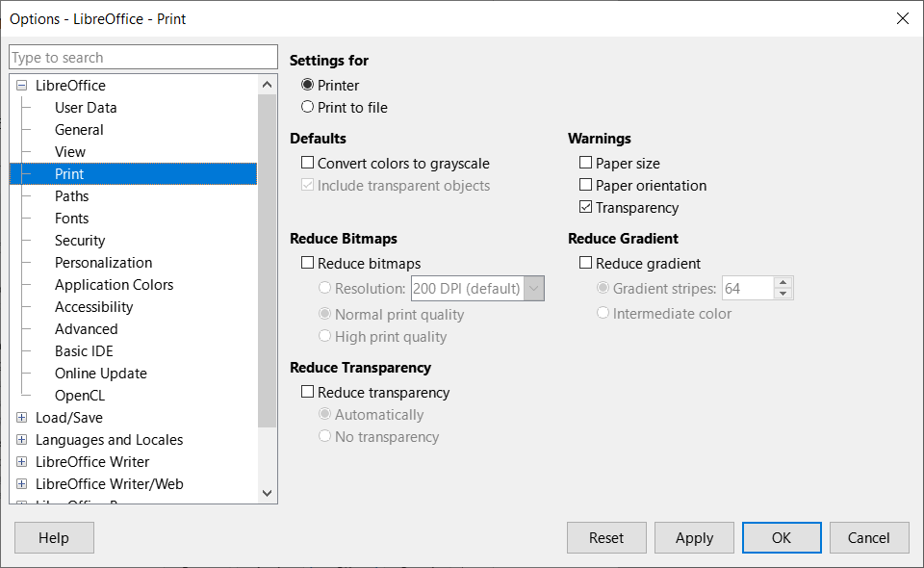Select the OpenCL settings page

tap(80, 395)
